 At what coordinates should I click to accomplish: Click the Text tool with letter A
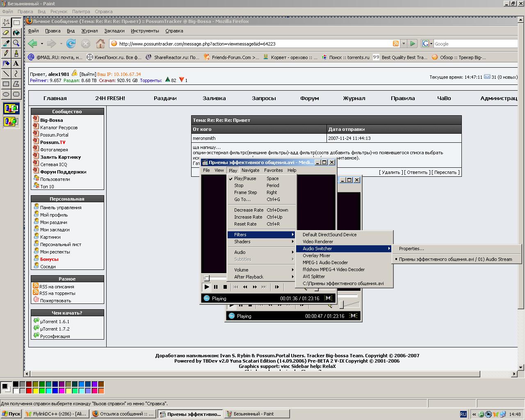(x=16, y=64)
